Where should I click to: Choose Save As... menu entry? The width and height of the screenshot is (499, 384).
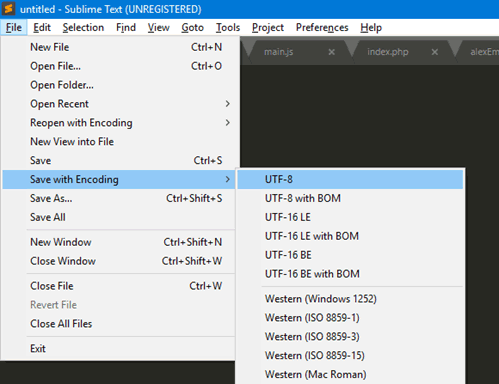119,198
